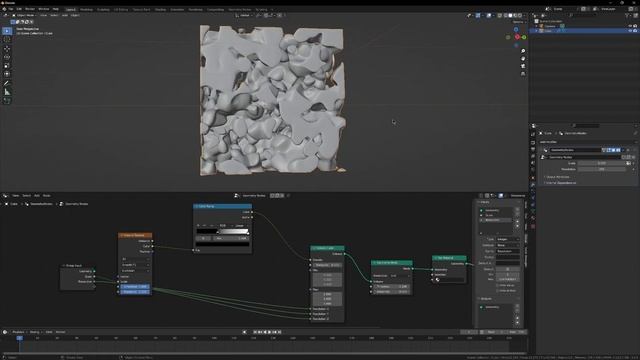Toggle Hide Value checkbox in sidebar
The image size is (640, 360).
tap(498, 285)
